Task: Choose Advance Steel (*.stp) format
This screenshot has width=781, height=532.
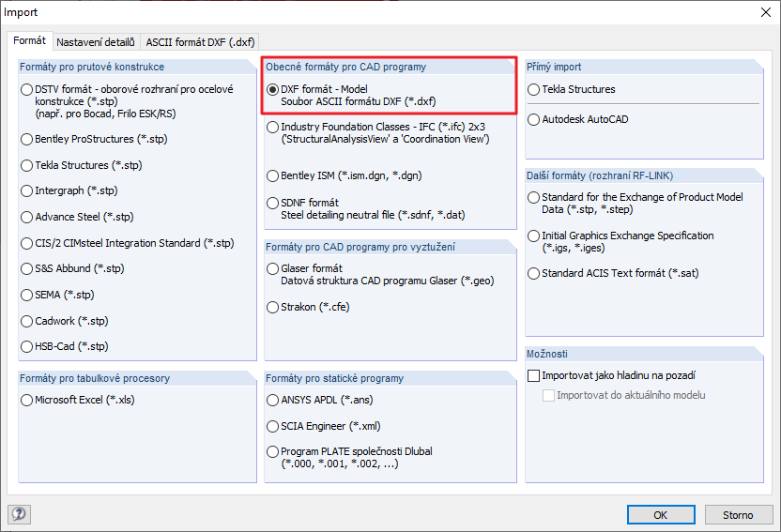Action: 26,217
